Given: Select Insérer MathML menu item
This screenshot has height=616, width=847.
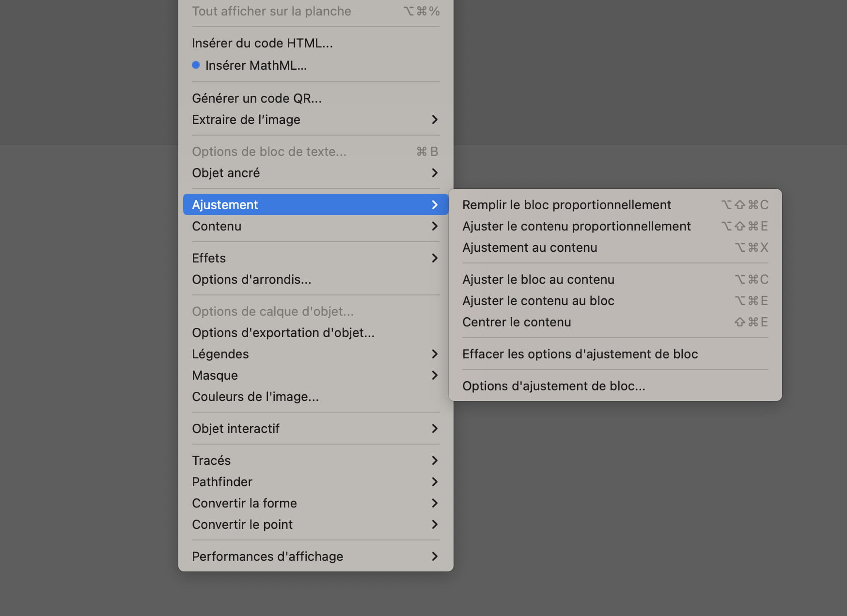Looking at the screenshot, I should (x=256, y=65).
